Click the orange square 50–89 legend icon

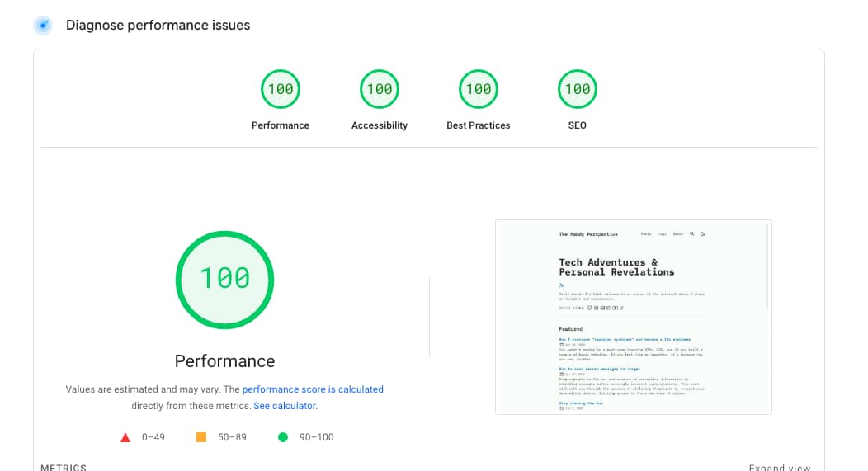pyautogui.click(x=201, y=437)
